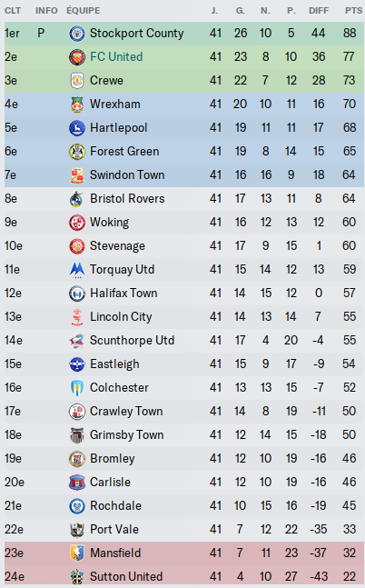Sort table by PTS column header

pyautogui.click(x=353, y=11)
